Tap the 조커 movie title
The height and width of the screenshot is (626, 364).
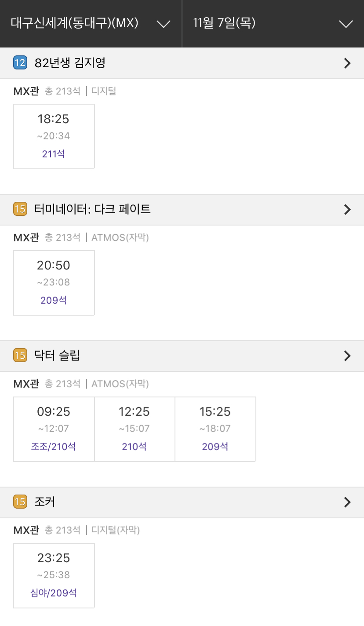(45, 502)
